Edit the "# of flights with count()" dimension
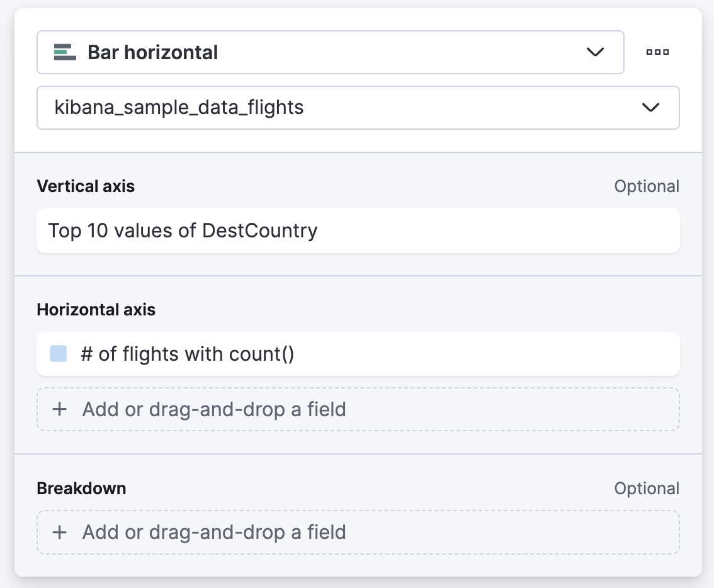The width and height of the screenshot is (714, 588). [x=188, y=354]
